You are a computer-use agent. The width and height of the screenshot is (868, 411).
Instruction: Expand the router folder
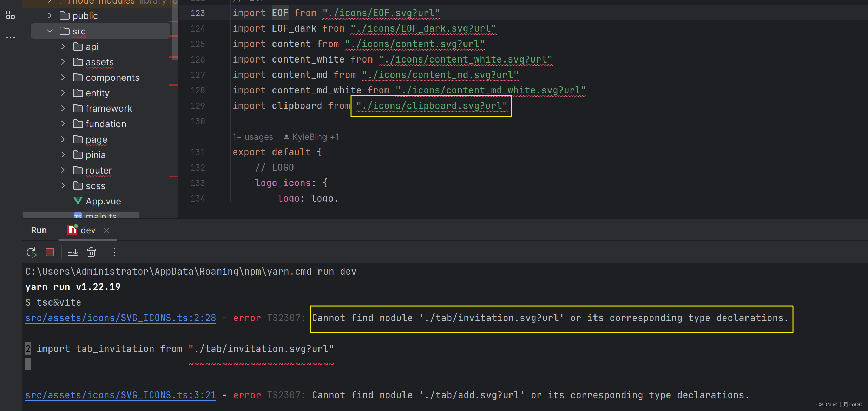63,170
